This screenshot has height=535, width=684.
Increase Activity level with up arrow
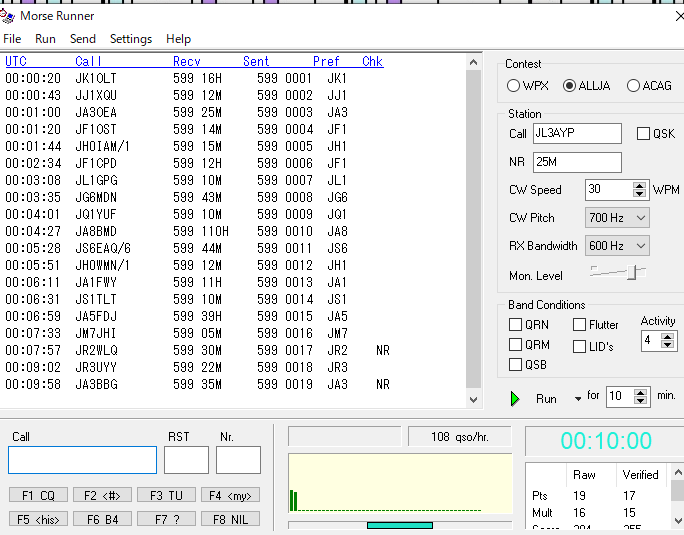[x=667, y=336]
